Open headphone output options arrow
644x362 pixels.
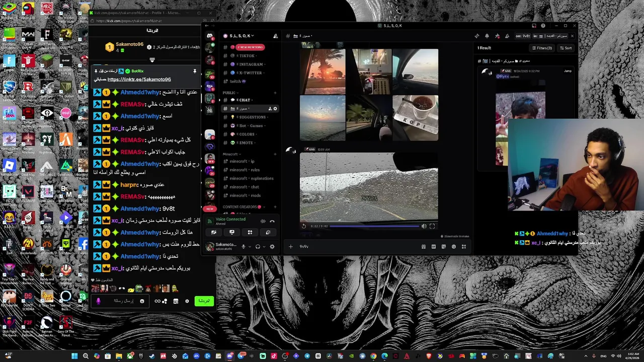pos(264,246)
